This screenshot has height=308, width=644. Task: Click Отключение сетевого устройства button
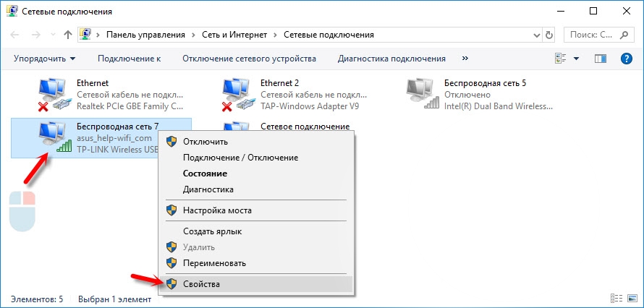click(249, 59)
